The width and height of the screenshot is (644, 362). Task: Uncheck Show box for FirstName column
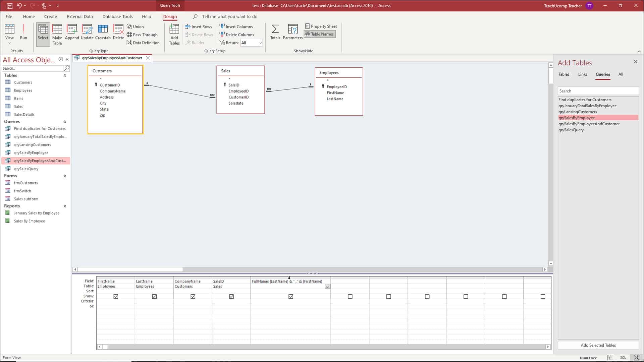click(x=116, y=297)
